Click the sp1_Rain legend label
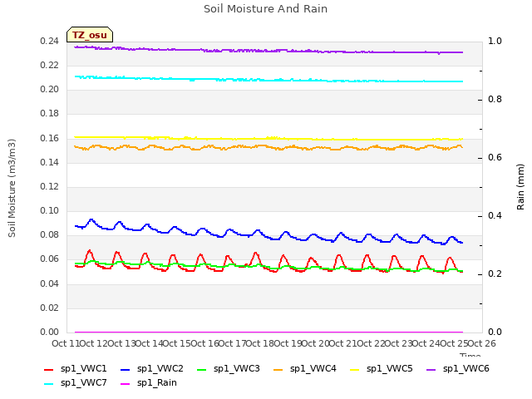Image resolution: width=532 pixels, height=399 pixels. (x=157, y=382)
